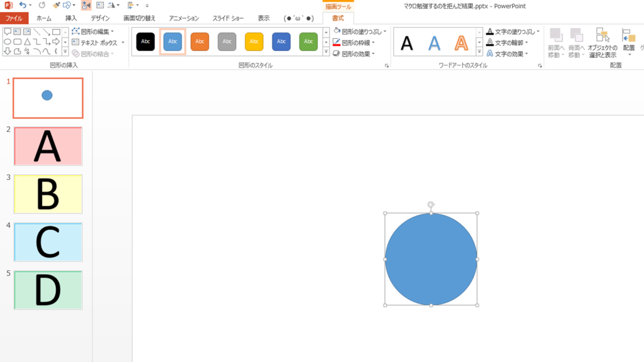This screenshot has width=644, height=362.
Task: Switch to the スライド ショー tab
Action: click(228, 18)
